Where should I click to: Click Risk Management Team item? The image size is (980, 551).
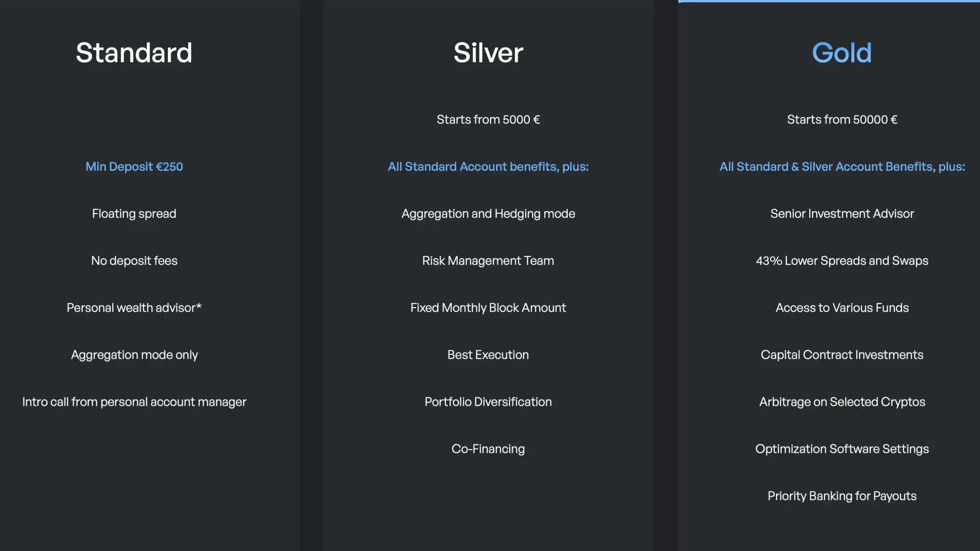coord(488,261)
